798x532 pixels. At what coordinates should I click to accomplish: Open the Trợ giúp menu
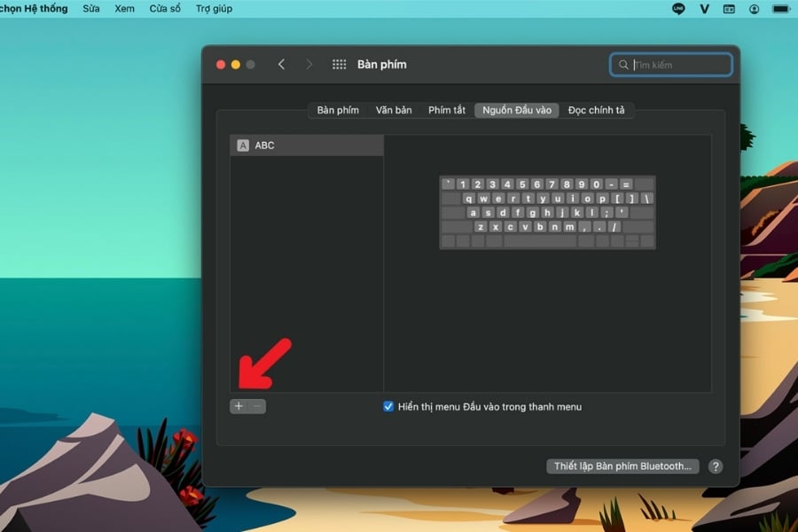coord(214,9)
